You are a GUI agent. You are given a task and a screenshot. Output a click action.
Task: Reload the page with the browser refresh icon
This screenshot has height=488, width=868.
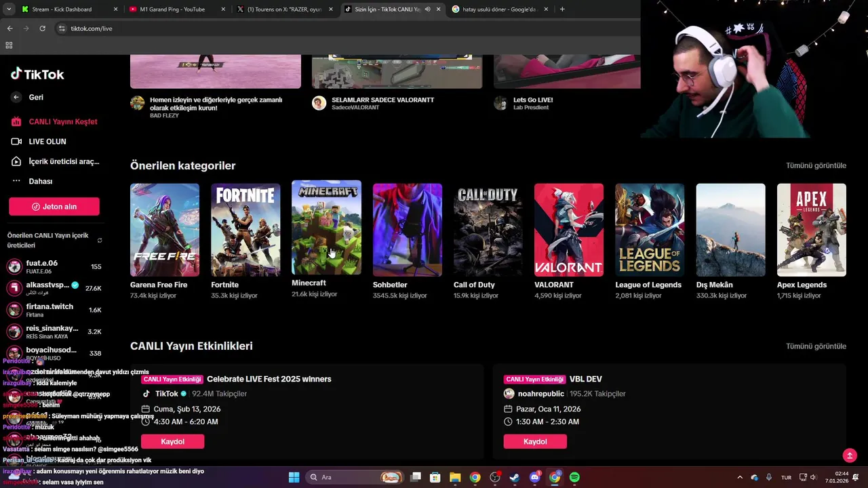tap(42, 28)
